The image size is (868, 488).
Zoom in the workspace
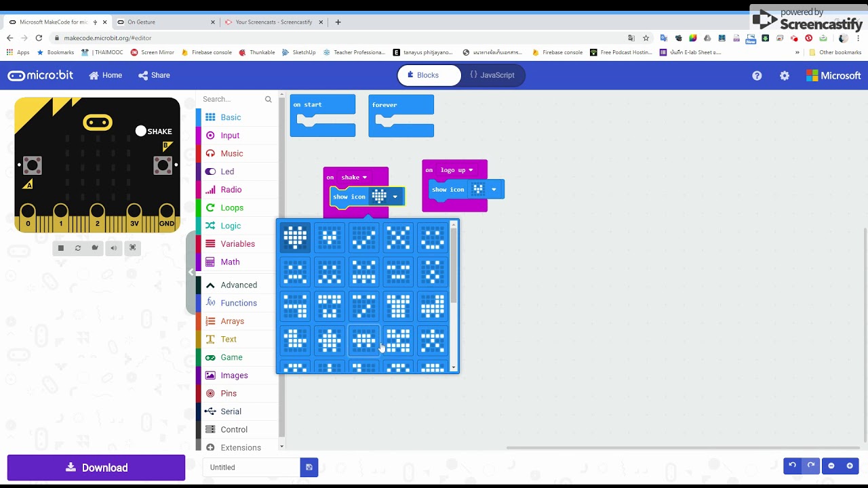[850, 466]
